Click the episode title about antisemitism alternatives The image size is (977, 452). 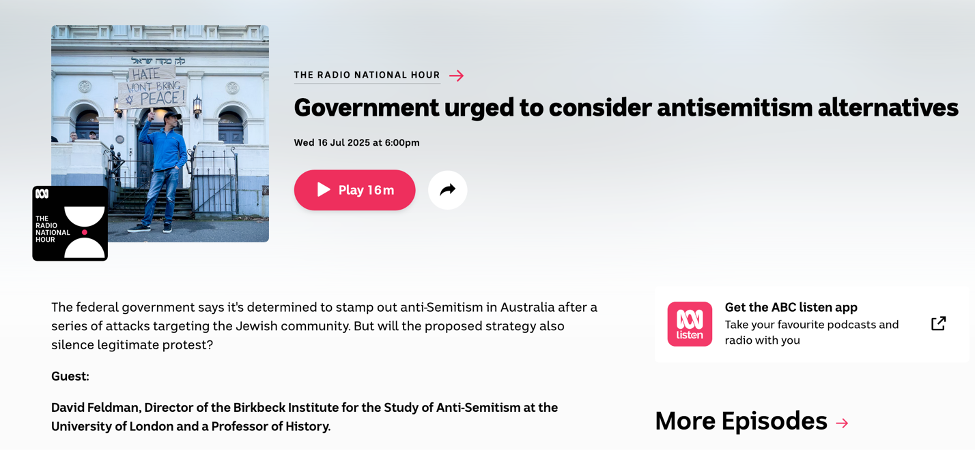pyautogui.click(x=626, y=108)
